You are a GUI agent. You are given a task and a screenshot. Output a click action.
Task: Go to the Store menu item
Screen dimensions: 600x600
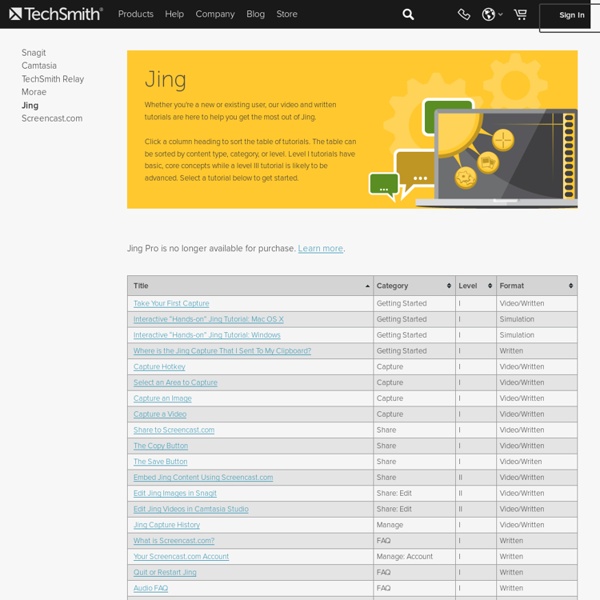pyautogui.click(x=287, y=14)
